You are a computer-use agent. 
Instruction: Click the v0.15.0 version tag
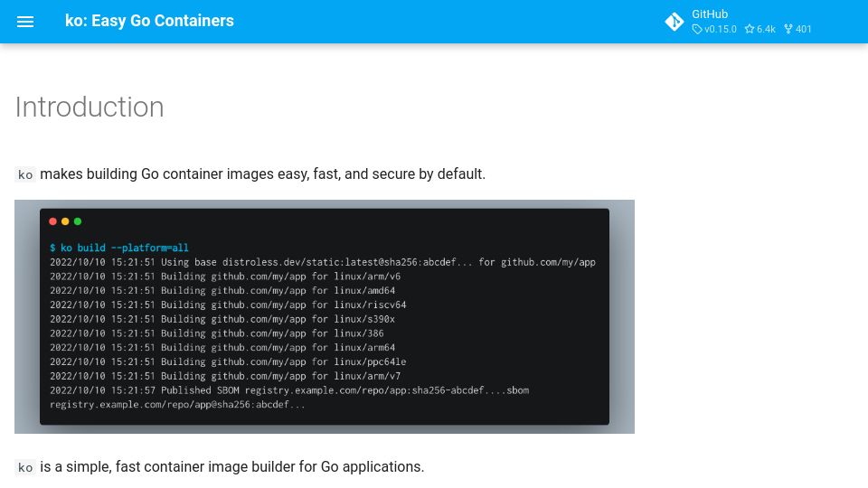714,29
